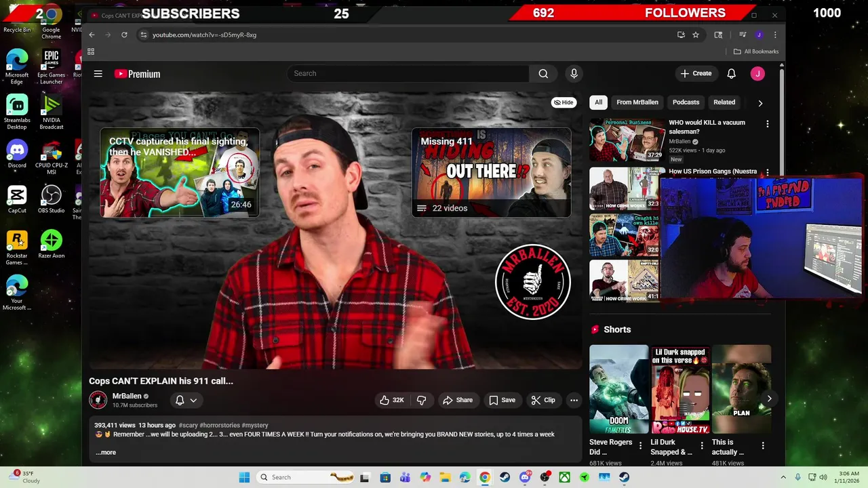The image size is (868, 488).
Task: Open Xbox app in taskbar
Action: pos(564,477)
